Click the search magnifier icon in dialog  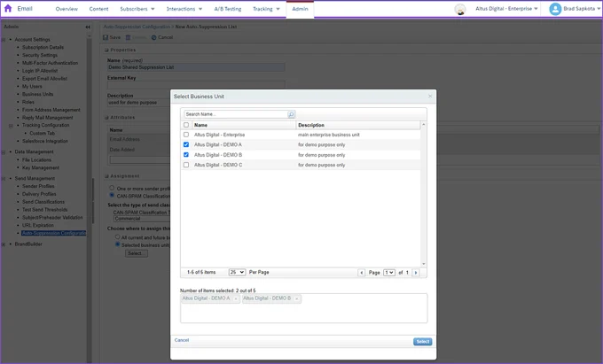[x=291, y=114]
